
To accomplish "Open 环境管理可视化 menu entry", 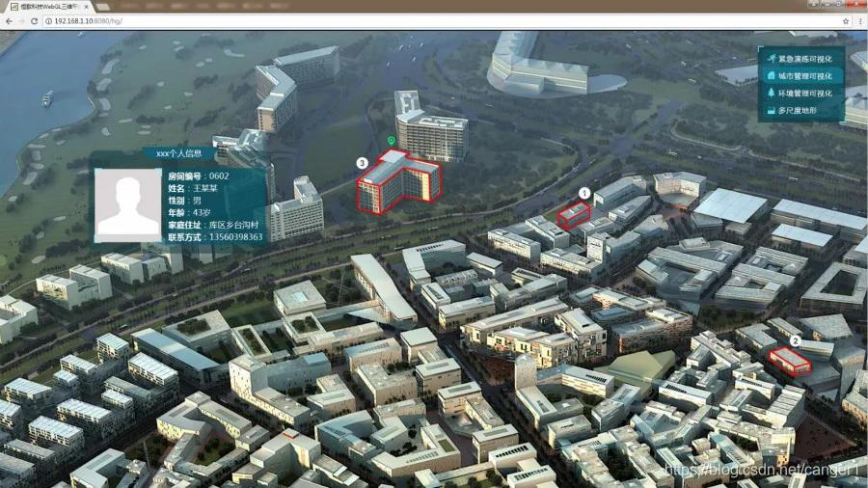I will [x=805, y=93].
